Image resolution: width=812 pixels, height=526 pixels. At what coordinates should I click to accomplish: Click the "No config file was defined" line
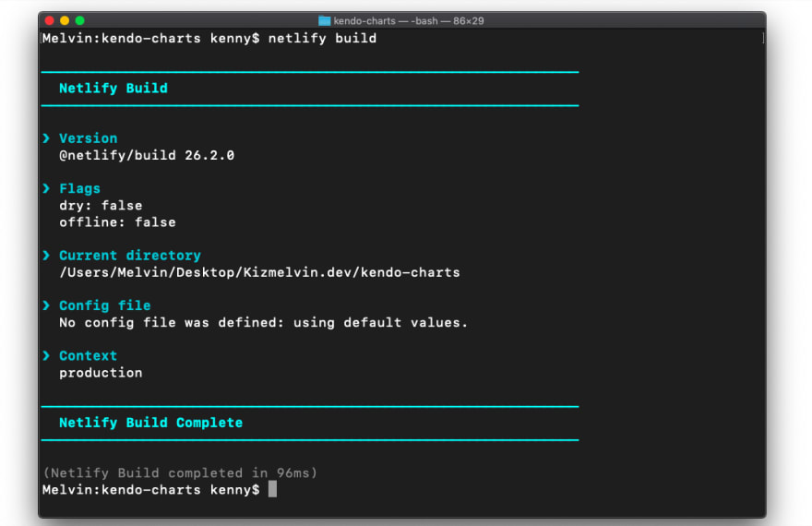264,323
